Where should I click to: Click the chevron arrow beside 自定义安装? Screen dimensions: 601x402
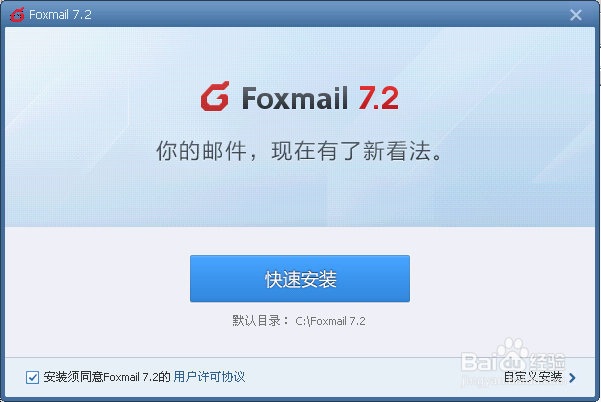pyautogui.click(x=572, y=378)
